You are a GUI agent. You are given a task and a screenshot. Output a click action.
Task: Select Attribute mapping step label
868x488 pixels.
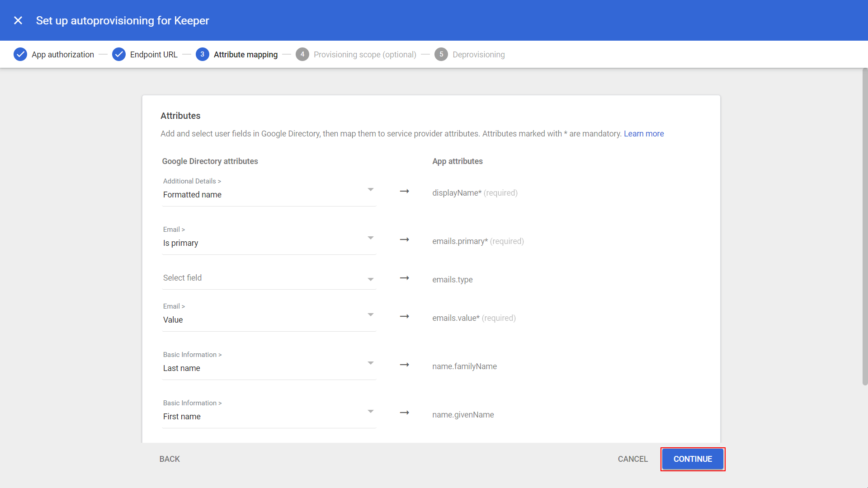(245, 54)
